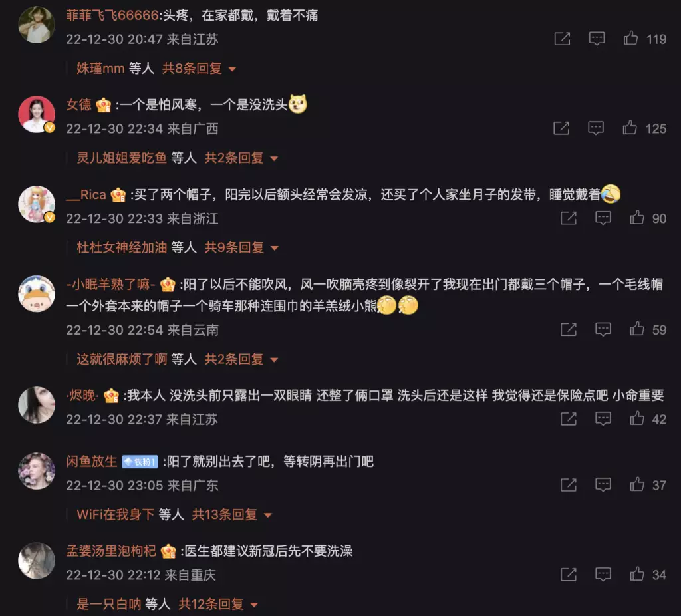
Task: Like 闲鱼放生's comment with 37 likes
Action: [x=637, y=484]
